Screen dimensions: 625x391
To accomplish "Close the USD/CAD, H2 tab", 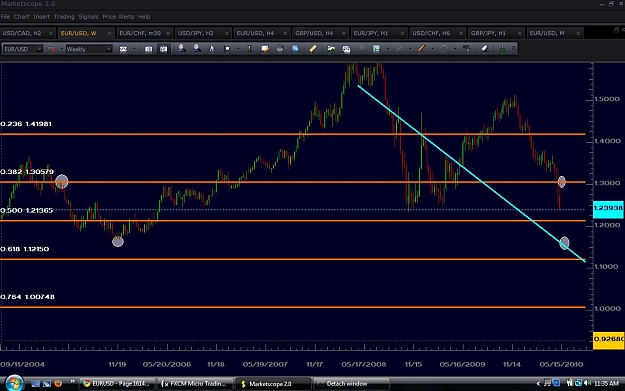I will coord(51,33).
